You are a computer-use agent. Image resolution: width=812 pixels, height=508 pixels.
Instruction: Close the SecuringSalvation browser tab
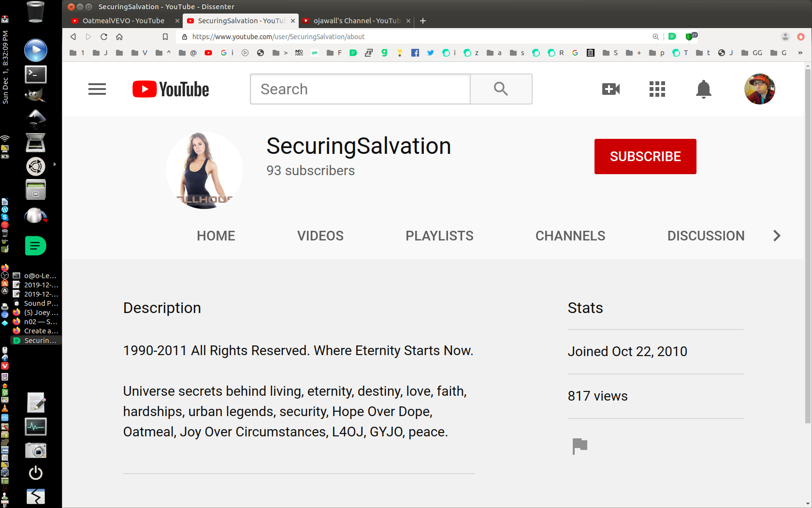293,21
